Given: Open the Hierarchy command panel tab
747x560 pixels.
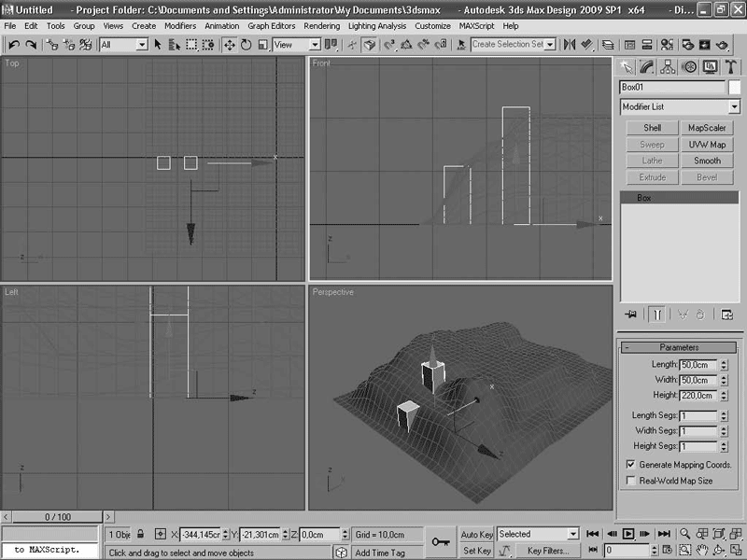Looking at the screenshot, I should pyautogui.click(x=668, y=66).
